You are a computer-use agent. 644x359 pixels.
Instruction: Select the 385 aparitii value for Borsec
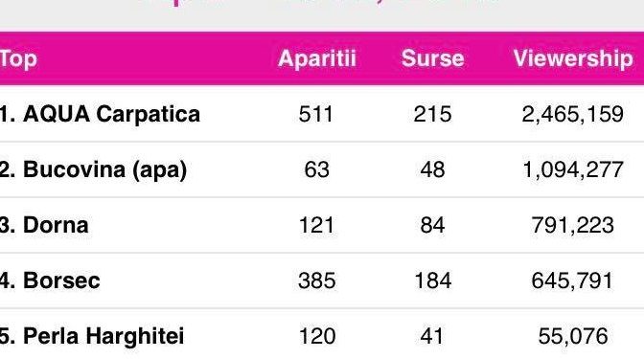point(316,280)
